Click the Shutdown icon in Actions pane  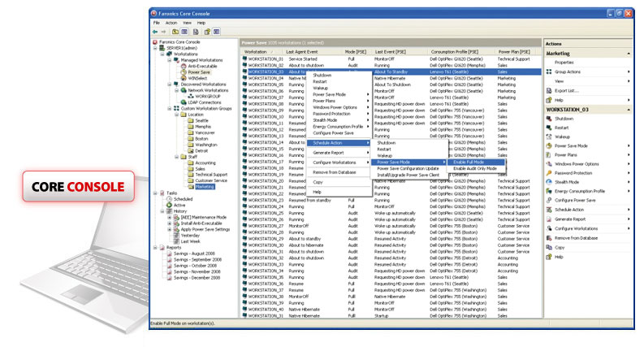click(x=549, y=119)
